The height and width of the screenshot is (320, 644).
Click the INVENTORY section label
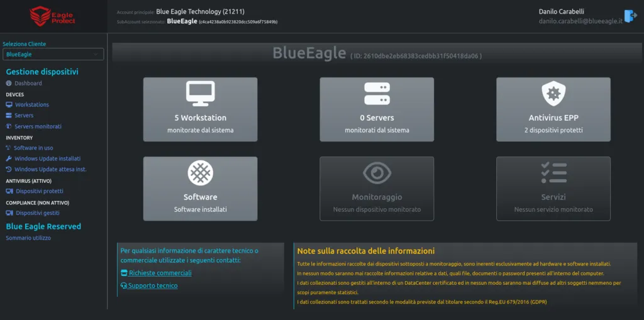coord(19,138)
